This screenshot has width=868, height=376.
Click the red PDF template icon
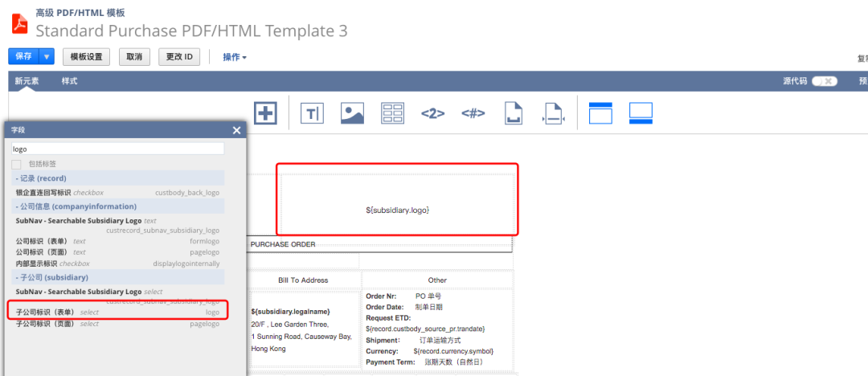coord(20,24)
